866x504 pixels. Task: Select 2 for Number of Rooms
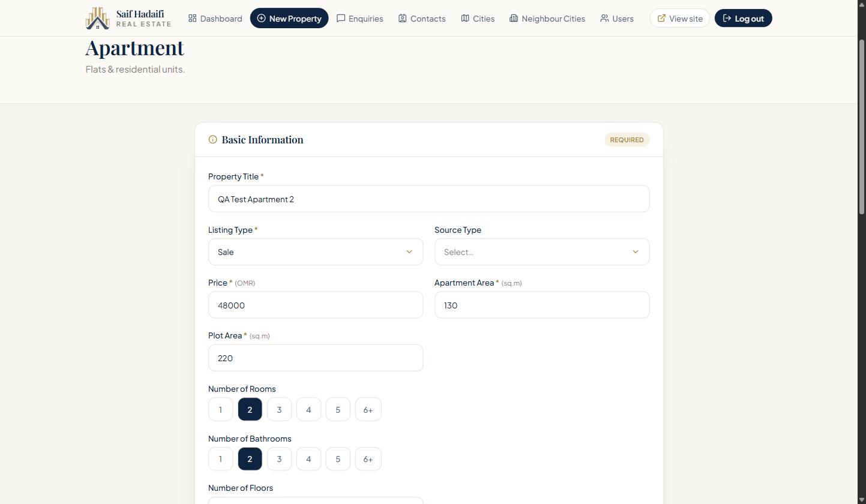(250, 410)
